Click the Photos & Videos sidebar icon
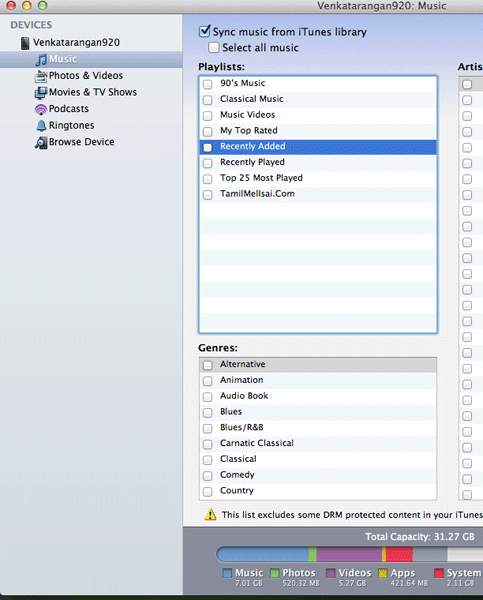The image size is (483, 600). (41, 76)
